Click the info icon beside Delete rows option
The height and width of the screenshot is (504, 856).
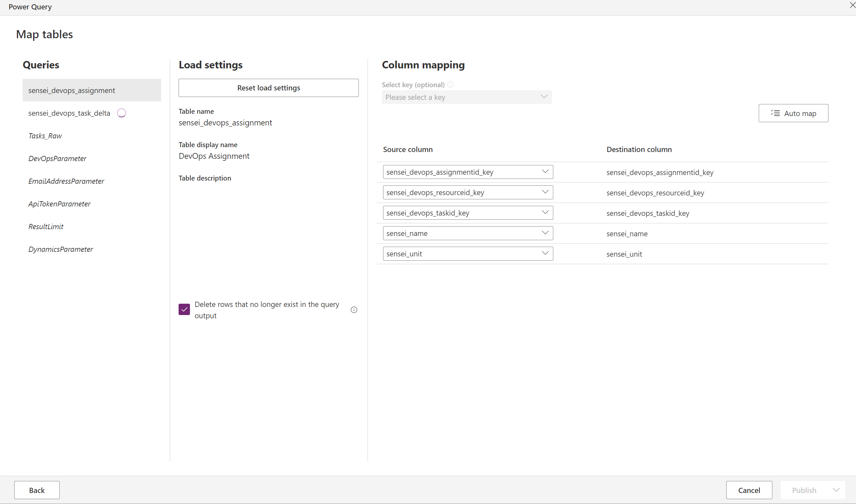click(354, 310)
